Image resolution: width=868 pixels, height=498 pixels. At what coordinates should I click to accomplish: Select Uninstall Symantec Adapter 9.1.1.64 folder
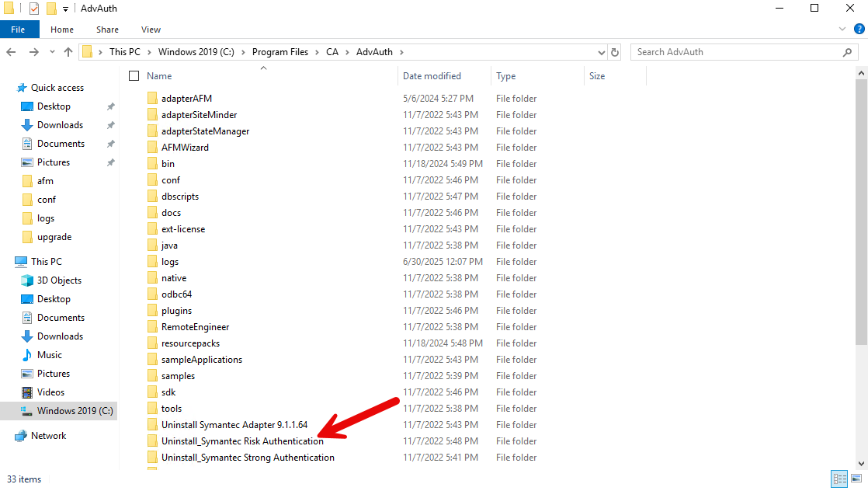click(x=234, y=425)
